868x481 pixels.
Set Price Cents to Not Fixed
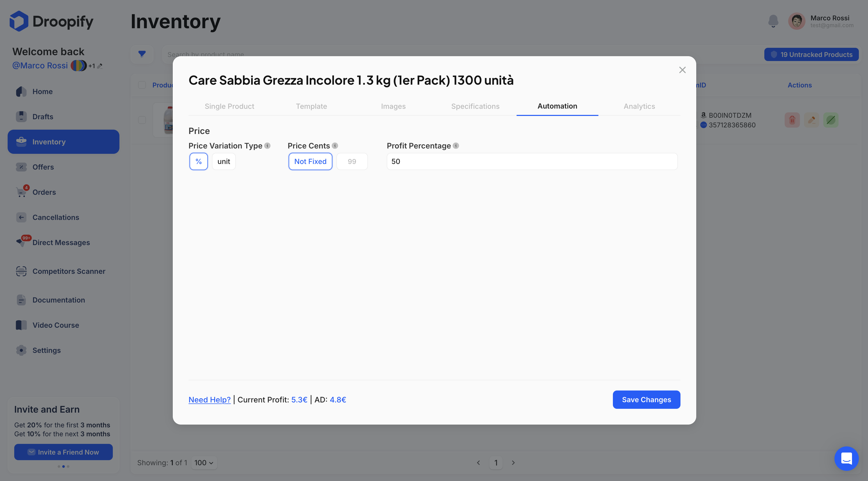pyautogui.click(x=310, y=161)
